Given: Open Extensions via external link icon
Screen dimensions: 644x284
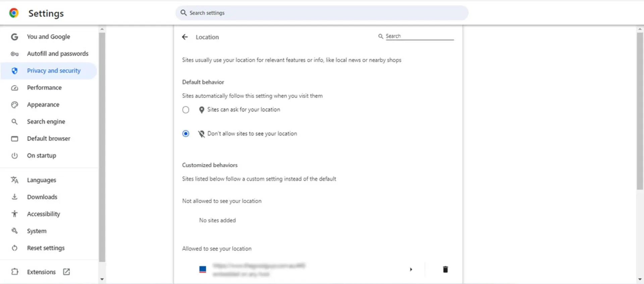Looking at the screenshot, I should [66, 272].
